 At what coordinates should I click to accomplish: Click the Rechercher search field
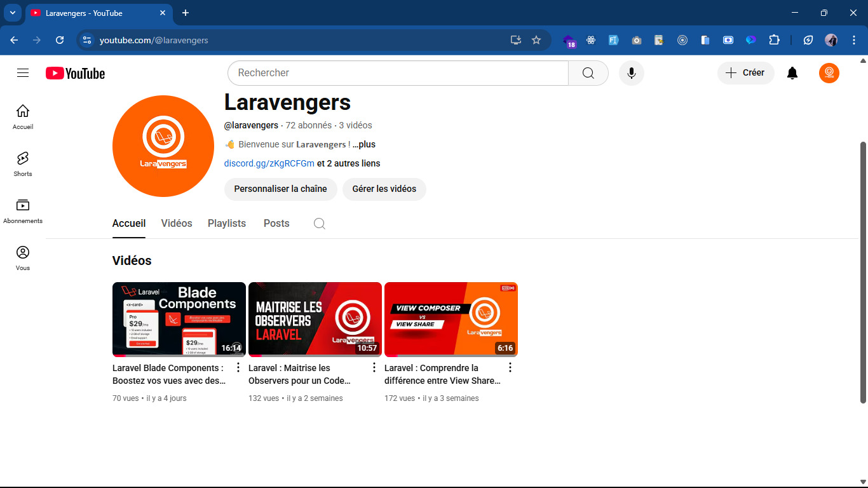click(398, 73)
